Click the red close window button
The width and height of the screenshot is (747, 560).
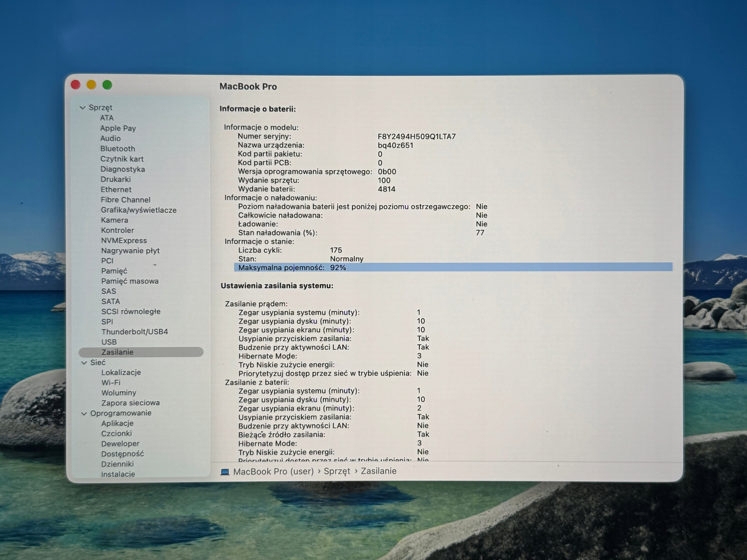[x=76, y=85]
